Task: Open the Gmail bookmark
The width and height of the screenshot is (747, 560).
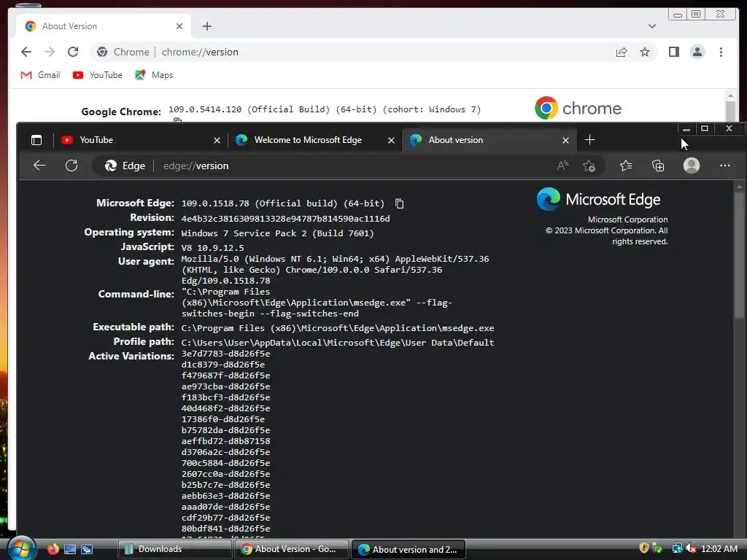Action: 41,75
